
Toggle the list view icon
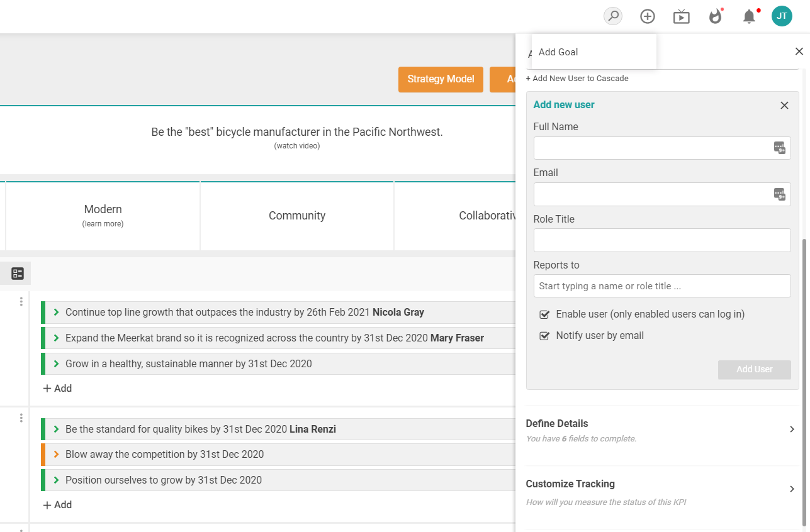(x=18, y=273)
